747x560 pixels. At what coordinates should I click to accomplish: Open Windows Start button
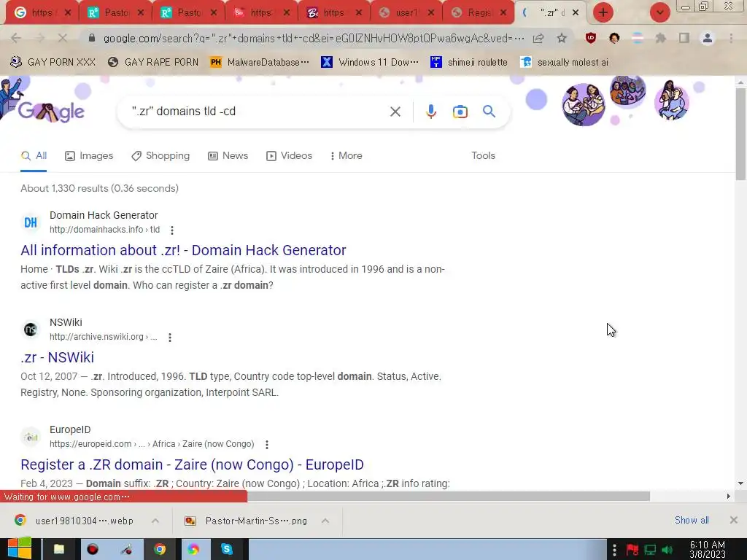tap(19, 549)
